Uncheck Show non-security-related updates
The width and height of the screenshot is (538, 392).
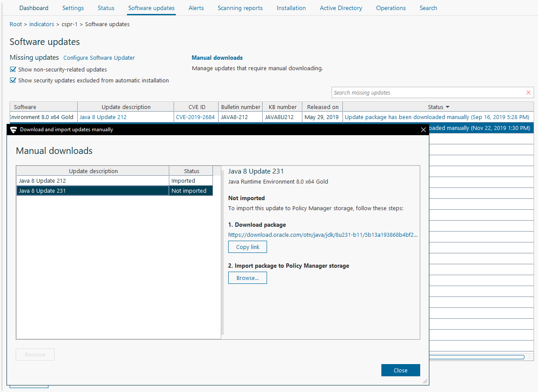coord(13,69)
